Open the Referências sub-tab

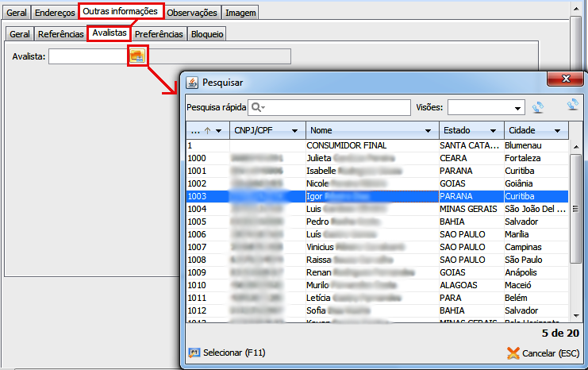[61, 34]
